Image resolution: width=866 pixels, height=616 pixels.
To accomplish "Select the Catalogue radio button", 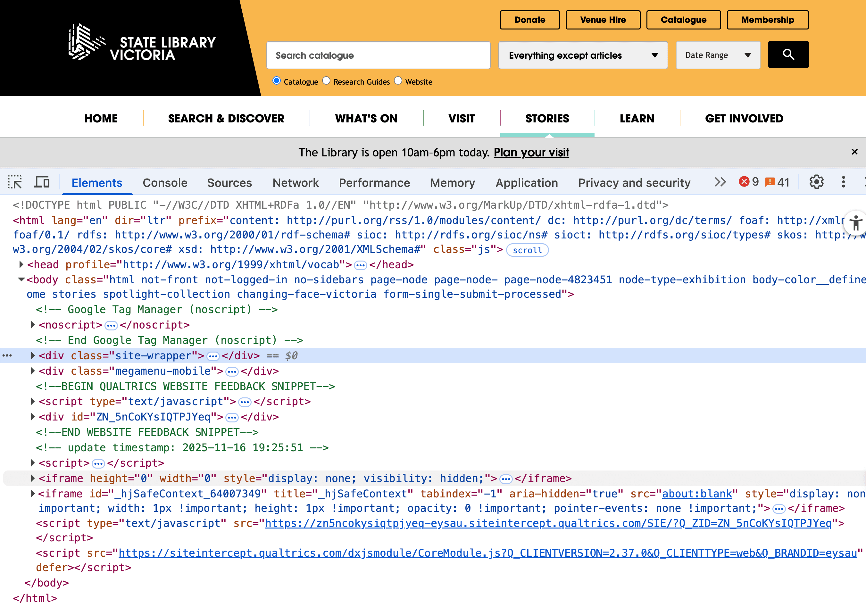I will pos(277,80).
